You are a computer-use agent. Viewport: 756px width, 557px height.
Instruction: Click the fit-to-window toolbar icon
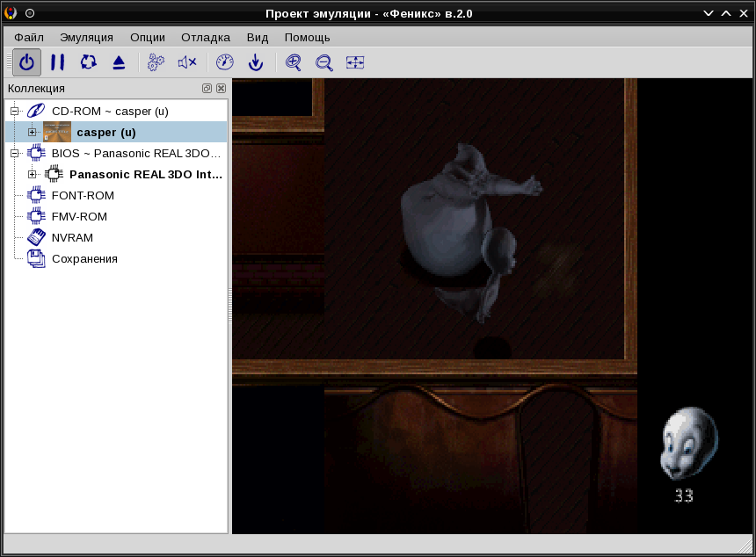pos(355,62)
